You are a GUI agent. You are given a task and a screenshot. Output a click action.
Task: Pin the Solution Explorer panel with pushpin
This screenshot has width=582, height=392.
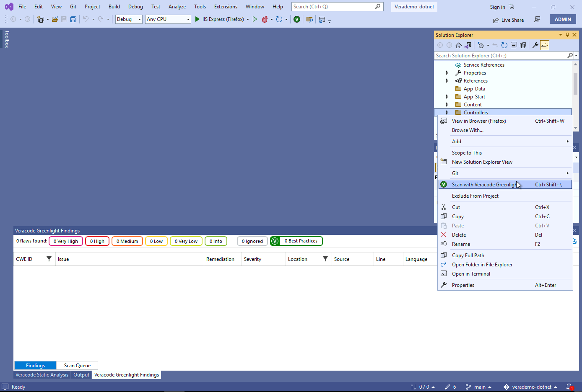pos(568,35)
